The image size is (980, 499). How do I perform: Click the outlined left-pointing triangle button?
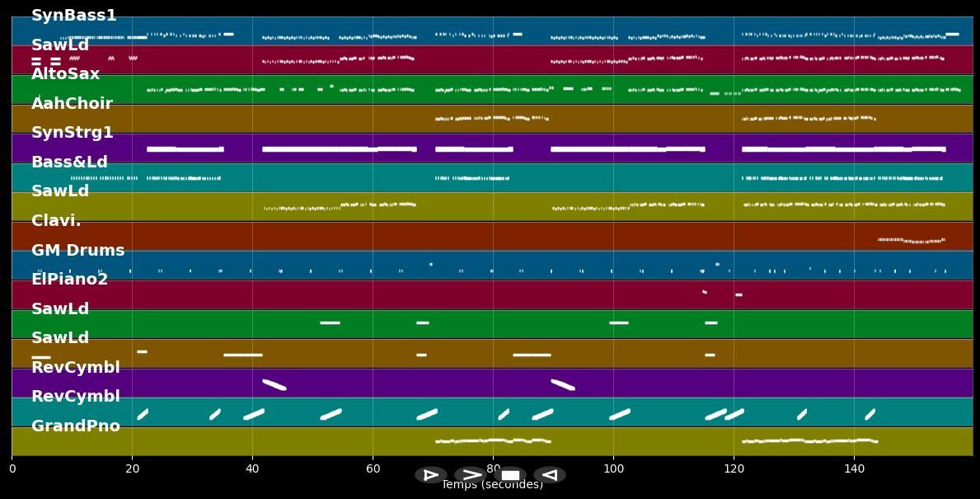pos(550,475)
